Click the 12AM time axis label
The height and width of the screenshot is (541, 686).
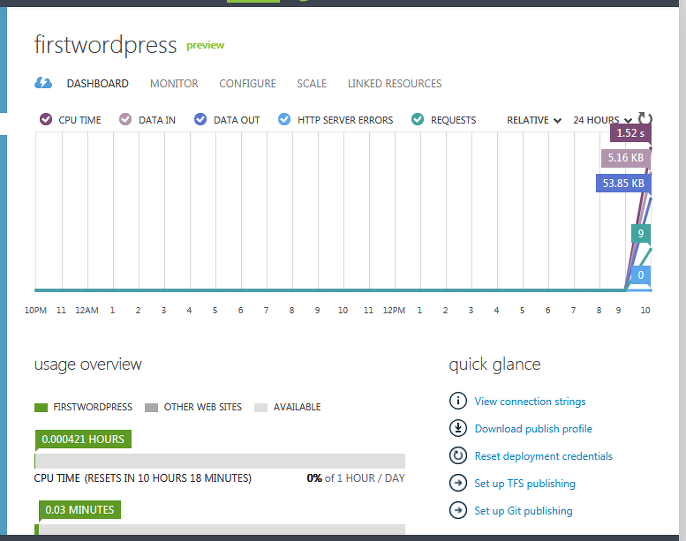(87, 310)
